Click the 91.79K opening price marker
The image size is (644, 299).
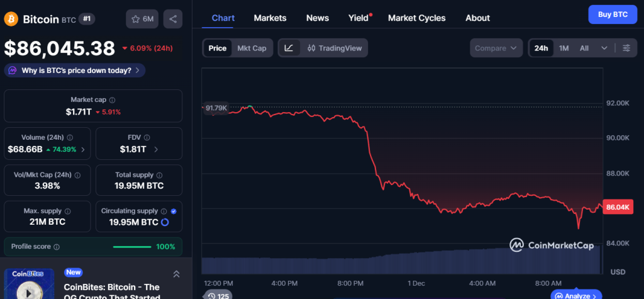216,108
